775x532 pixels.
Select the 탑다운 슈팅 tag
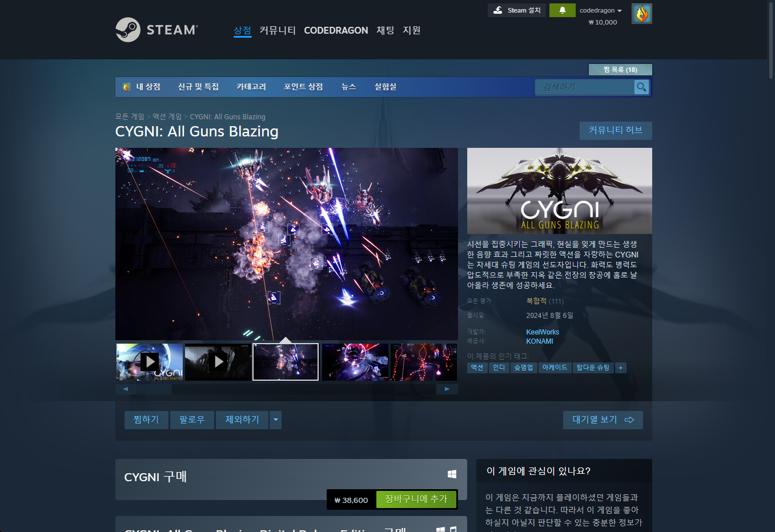point(593,368)
